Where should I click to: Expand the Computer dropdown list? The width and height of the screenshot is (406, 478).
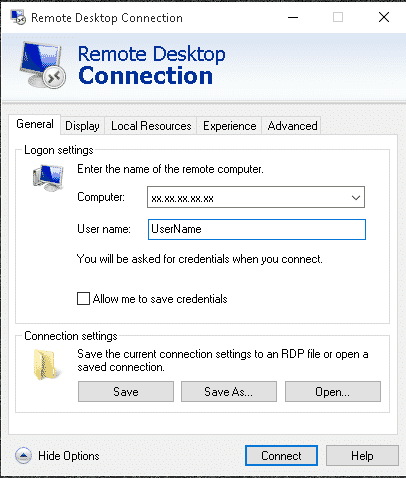click(356, 198)
